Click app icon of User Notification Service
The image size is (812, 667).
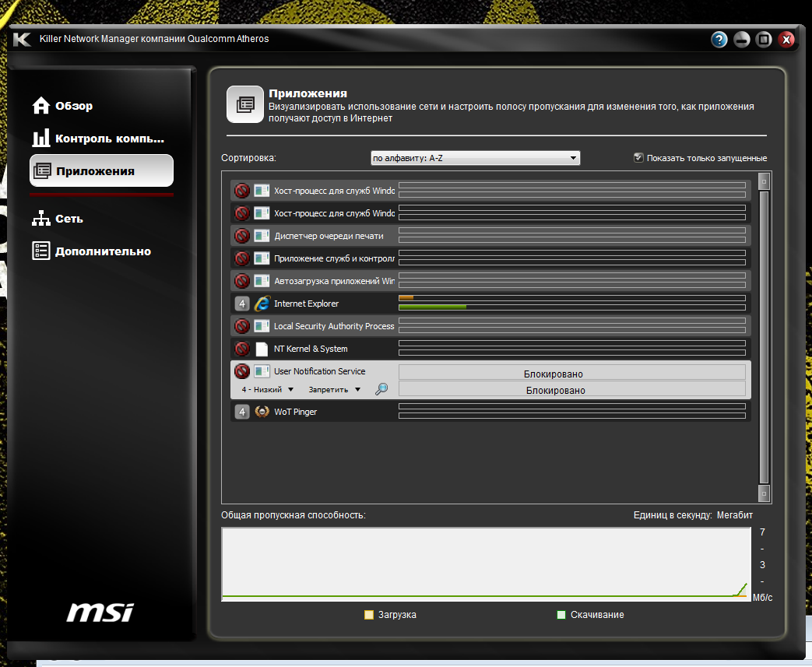pos(262,371)
